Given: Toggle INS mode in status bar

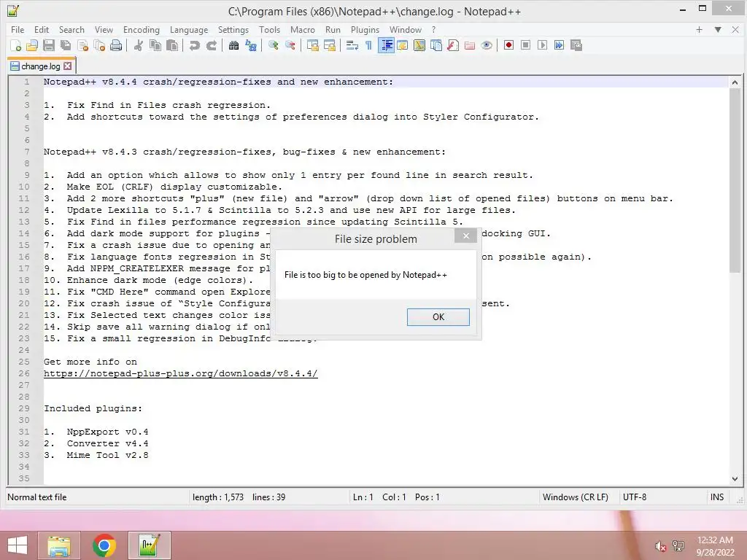Looking at the screenshot, I should point(717,497).
